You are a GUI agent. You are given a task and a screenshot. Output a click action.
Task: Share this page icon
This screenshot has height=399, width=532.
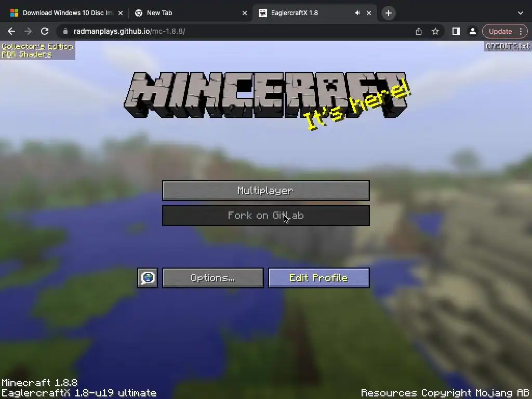pyautogui.click(x=419, y=31)
